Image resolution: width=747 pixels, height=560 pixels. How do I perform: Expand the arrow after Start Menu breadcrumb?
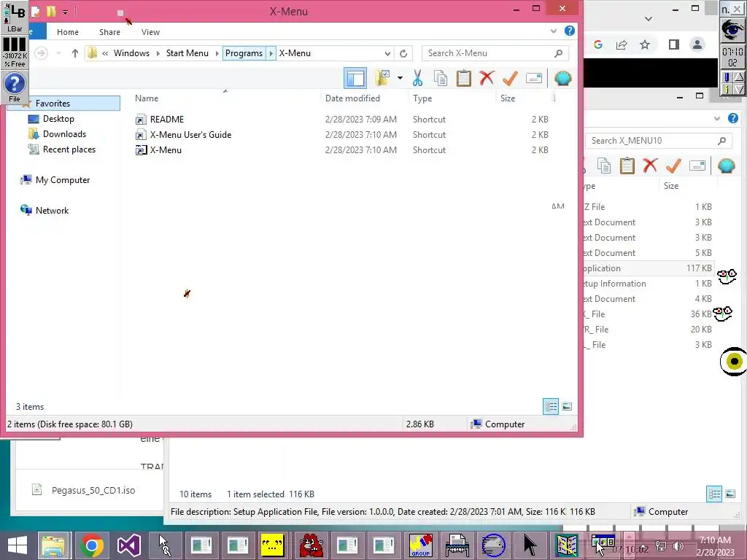[217, 53]
